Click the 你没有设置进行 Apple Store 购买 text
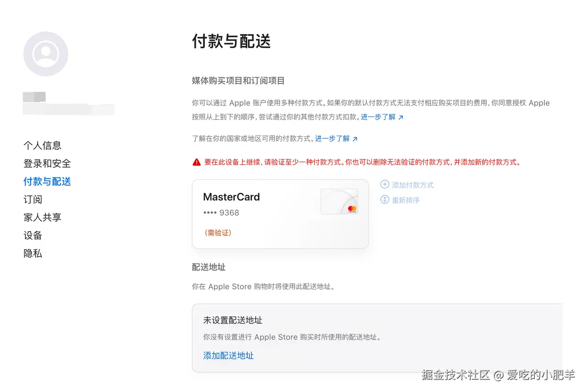 pos(293,337)
